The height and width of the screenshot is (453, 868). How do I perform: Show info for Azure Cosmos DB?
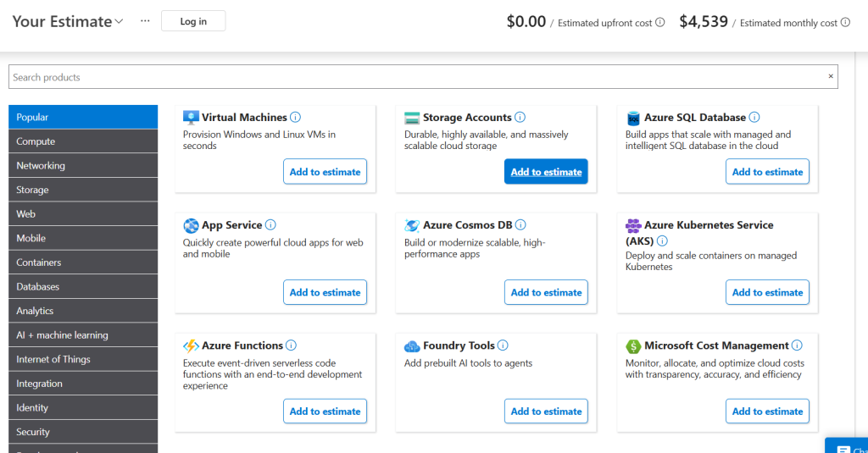pos(520,225)
